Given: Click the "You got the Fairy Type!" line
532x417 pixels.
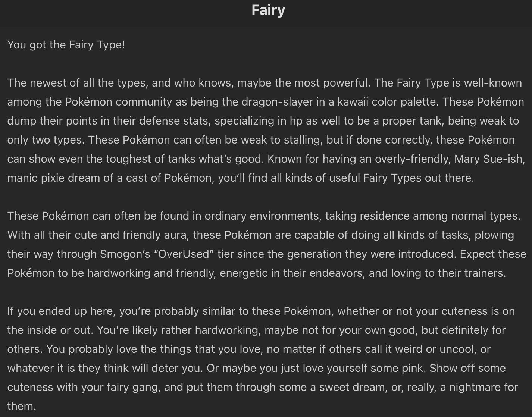Looking at the screenshot, I should point(66,45).
